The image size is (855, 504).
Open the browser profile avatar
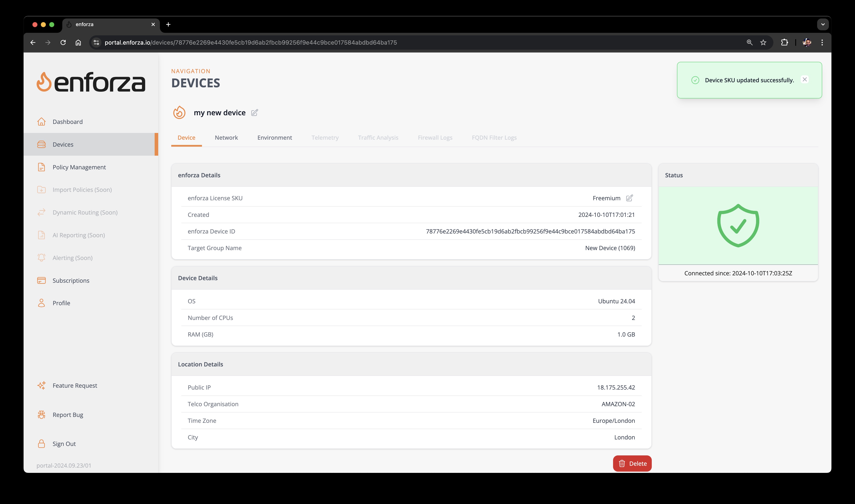(x=807, y=42)
